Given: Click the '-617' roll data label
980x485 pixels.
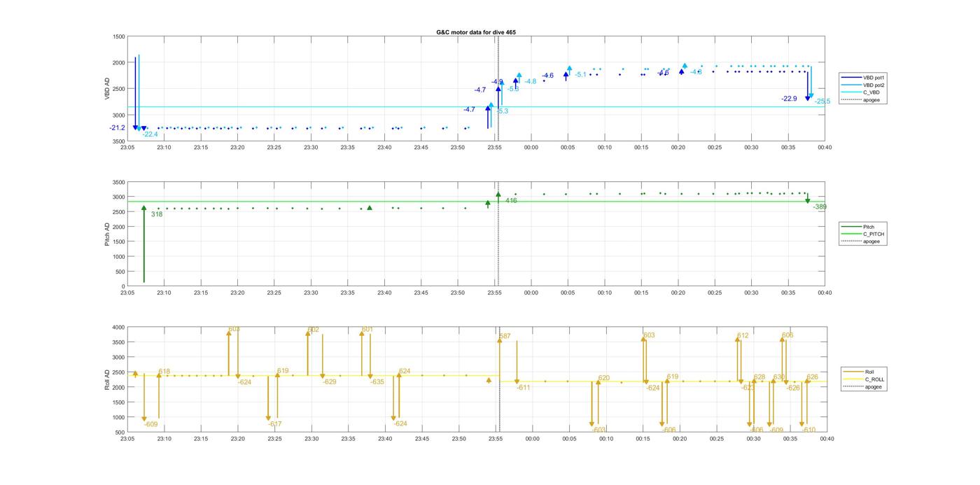Looking at the screenshot, I should 274,424.
